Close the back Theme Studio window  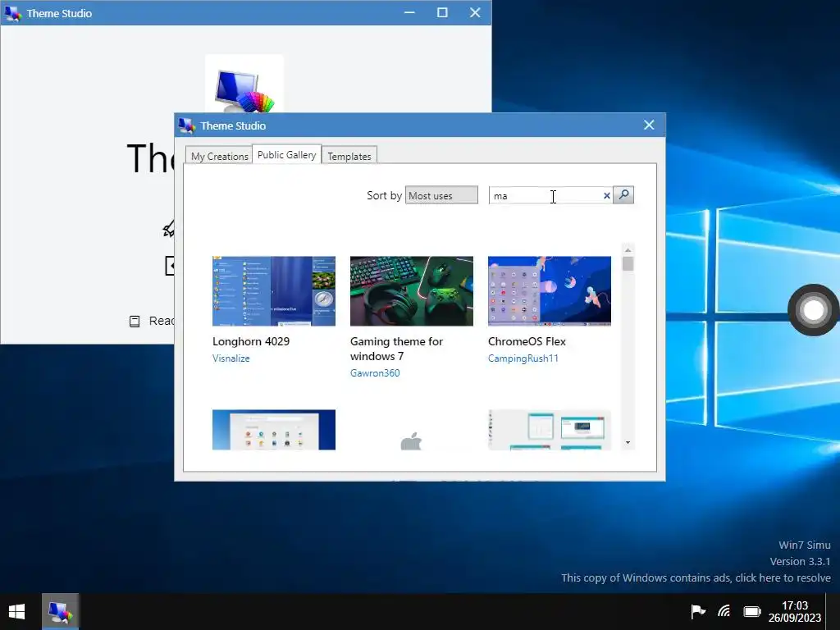(475, 12)
